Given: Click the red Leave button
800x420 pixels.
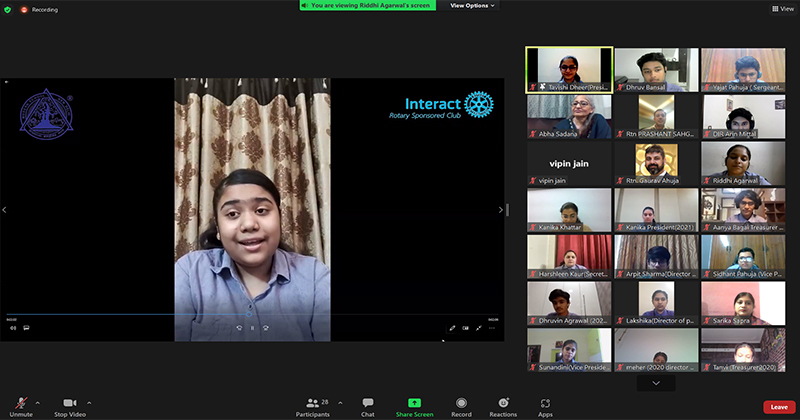Looking at the screenshot, I should coord(778,407).
